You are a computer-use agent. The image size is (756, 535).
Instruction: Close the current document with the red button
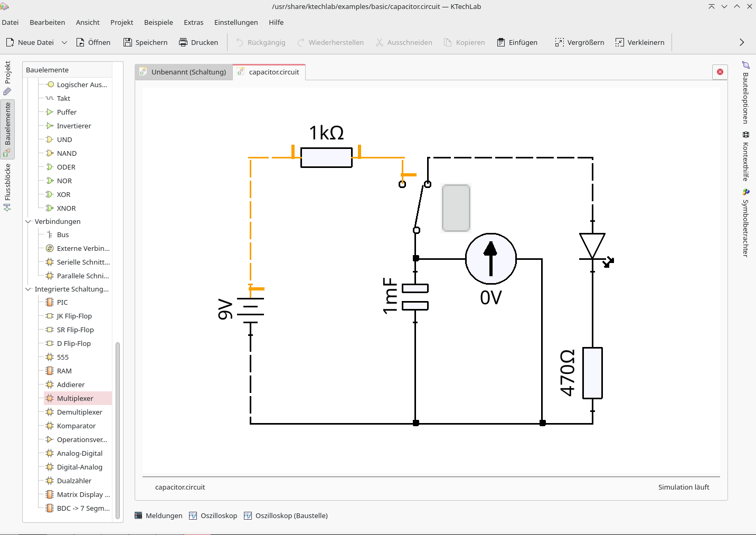(720, 72)
